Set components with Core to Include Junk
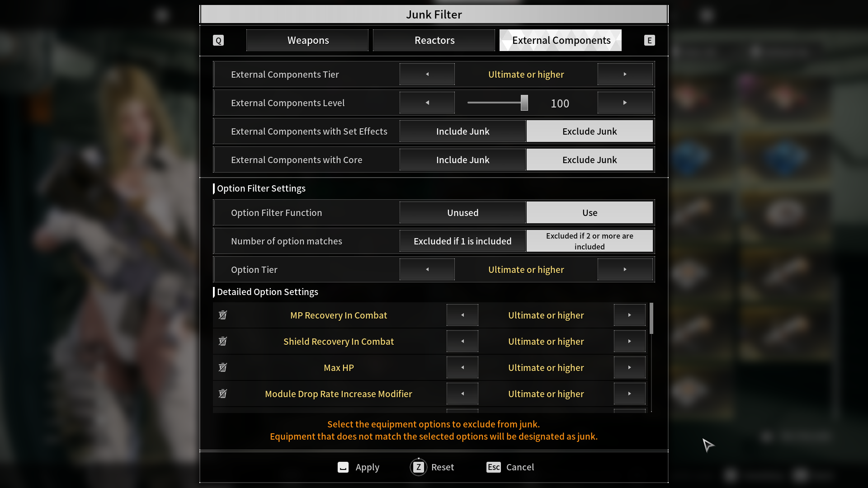Viewport: 868px width, 488px height. click(x=462, y=160)
